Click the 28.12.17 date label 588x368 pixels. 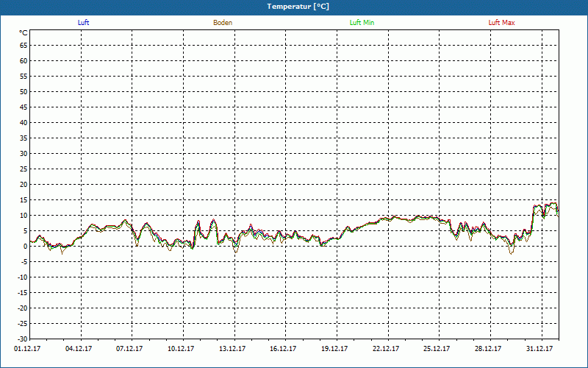pos(488,348)
